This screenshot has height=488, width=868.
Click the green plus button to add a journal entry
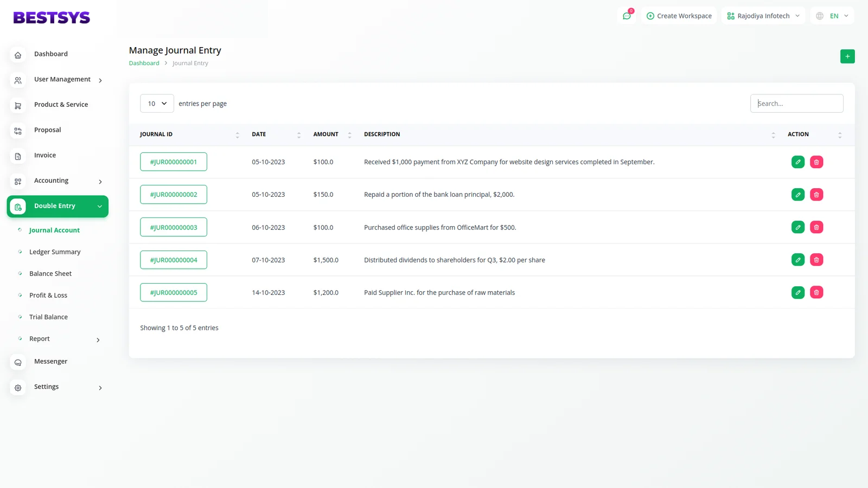tap(847, 56)
